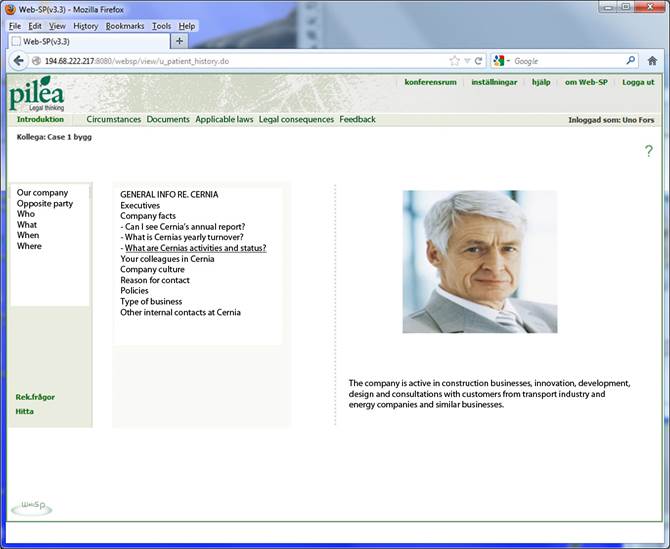
Task: Click the green question mark help icon
Action: [648, 151]
